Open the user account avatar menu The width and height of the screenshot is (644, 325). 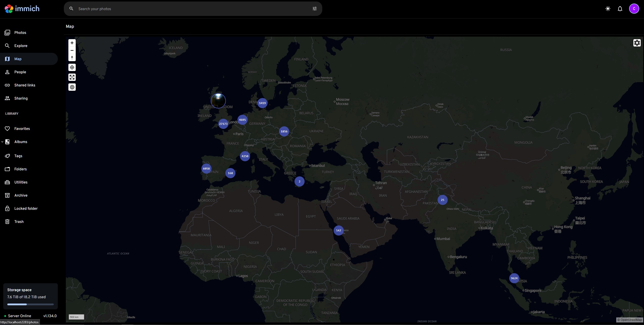coord(634,9)
